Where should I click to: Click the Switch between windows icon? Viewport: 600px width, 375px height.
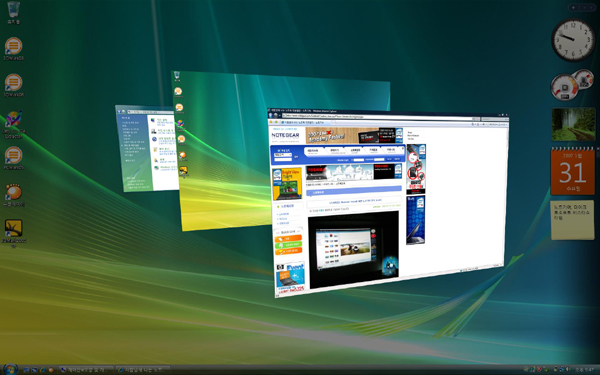[x=34, y=370]
